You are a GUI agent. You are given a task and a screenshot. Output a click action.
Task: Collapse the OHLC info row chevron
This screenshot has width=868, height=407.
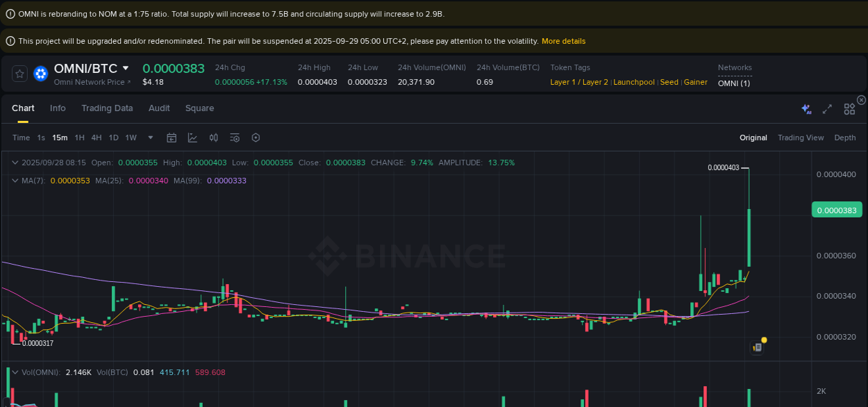pyautogui.click(x=15, y=162)
